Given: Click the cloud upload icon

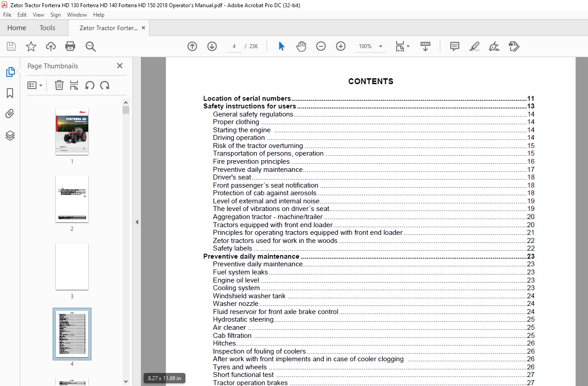Looking at the screenshot, I should [x=51, y=46].
